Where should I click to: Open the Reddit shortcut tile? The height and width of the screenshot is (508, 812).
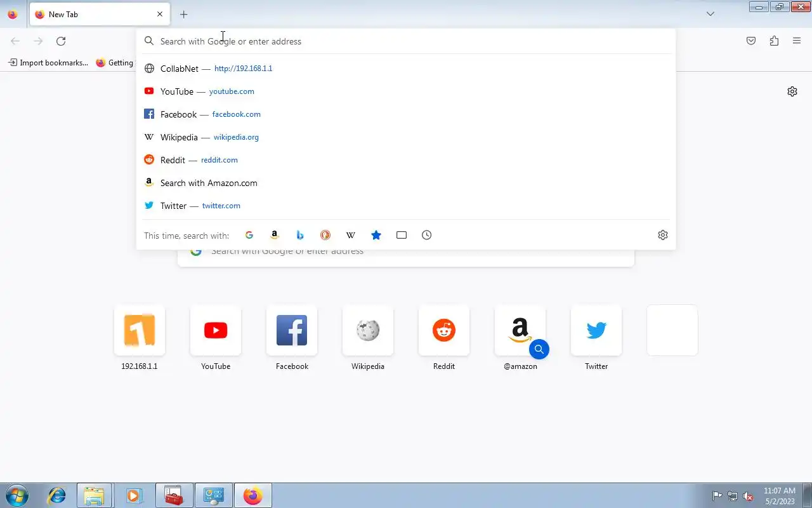pos(444,330)
